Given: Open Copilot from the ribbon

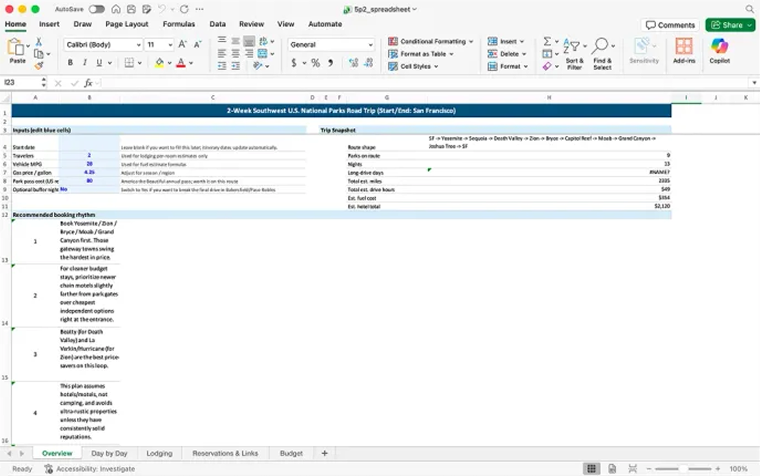Looking at the screenshot, I should [719, 50].
